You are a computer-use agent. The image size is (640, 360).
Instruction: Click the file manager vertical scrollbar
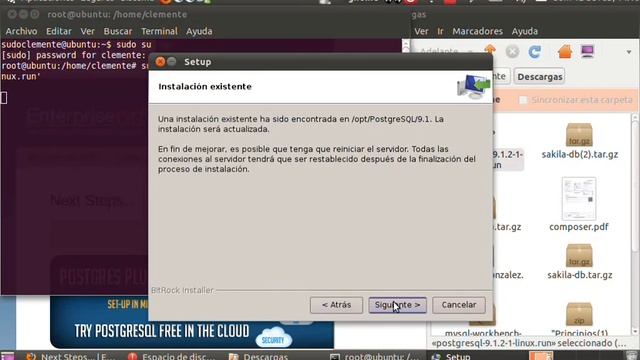click(x=635, y=224)
